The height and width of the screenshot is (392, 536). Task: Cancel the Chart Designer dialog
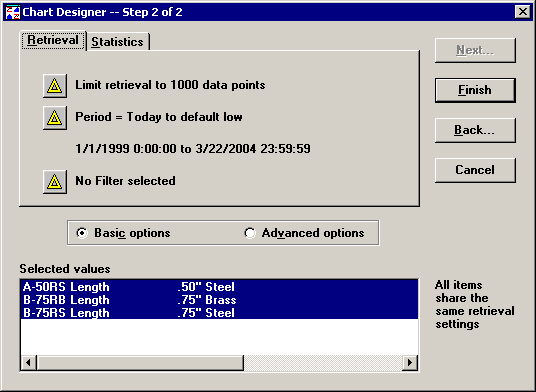475,170
